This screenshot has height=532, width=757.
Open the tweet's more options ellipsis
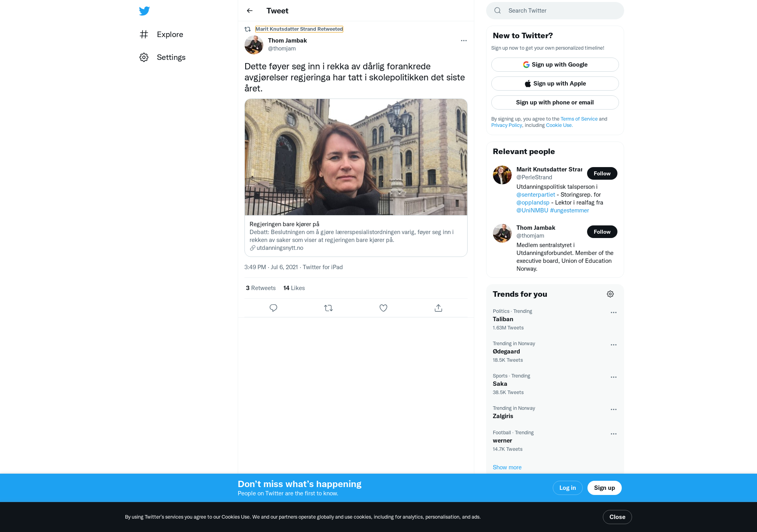[x=464, y=41]
